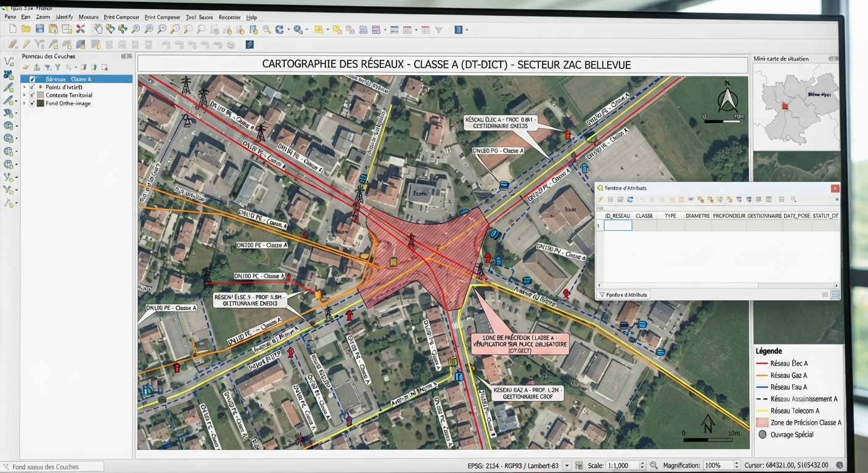868x473 pixels.
Task: Open the Zeom menu in the menu bar
Action: tap(43, 17)
